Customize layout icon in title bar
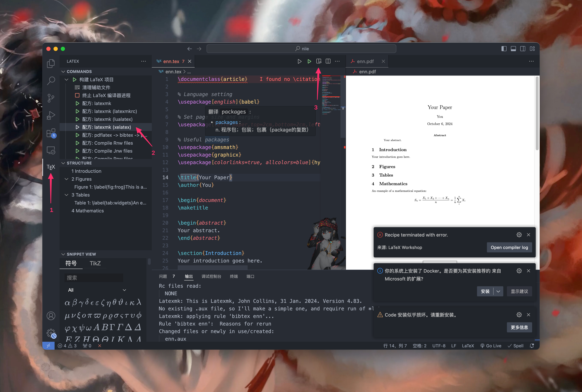The image size is (582, 392). point(532,49)
